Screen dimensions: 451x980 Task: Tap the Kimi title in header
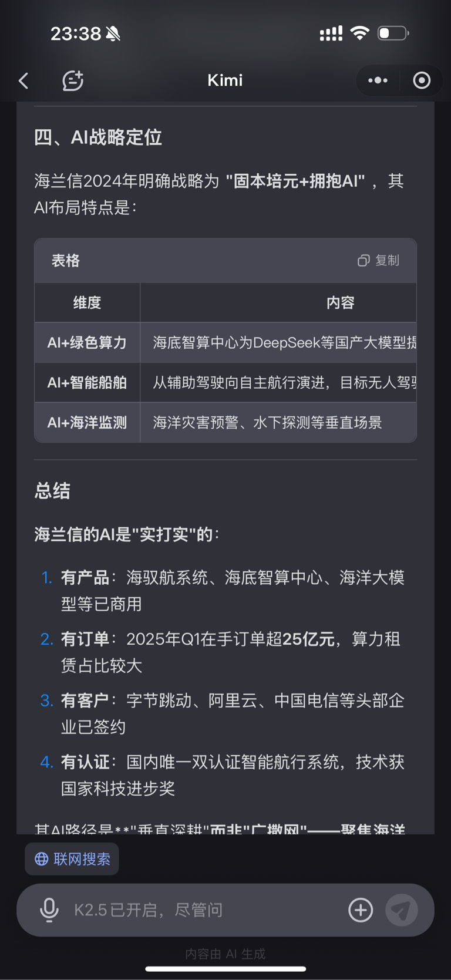[225, 80]
